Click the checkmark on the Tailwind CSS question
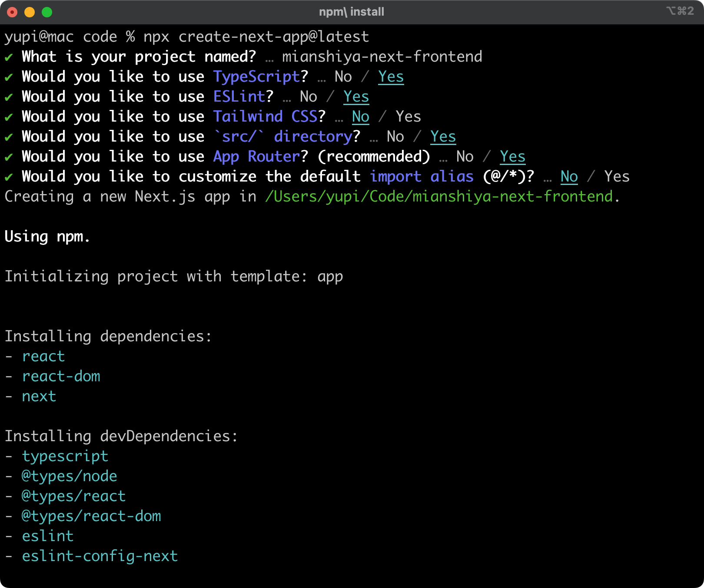 click(9, 117)
